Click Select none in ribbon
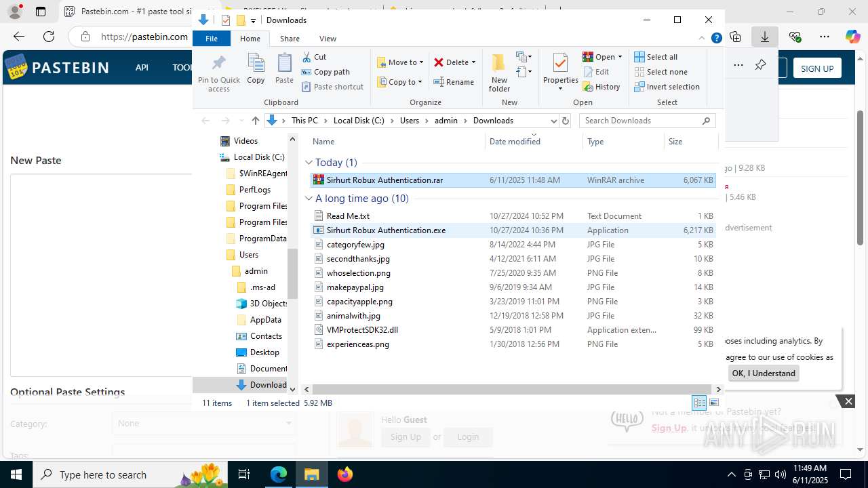The image size is (868, 488). pyautogui.click(x=661, y=72)
